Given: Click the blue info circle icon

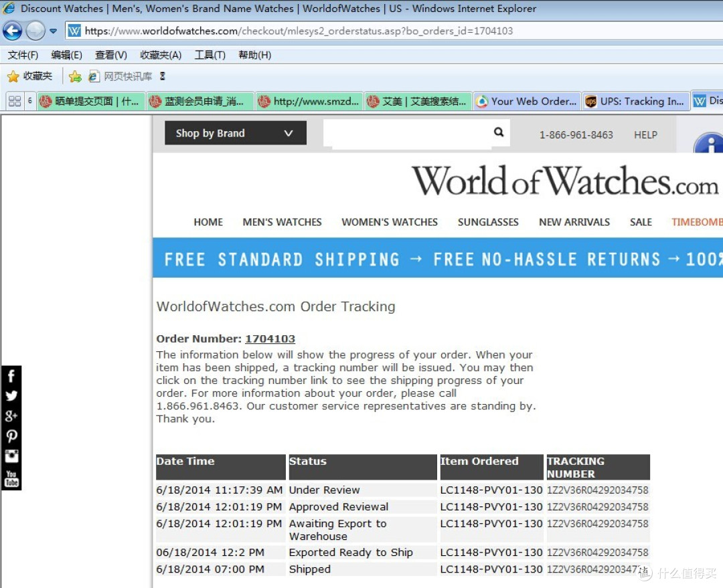Looking at the screenshot, I should click(x=709, y=143).
